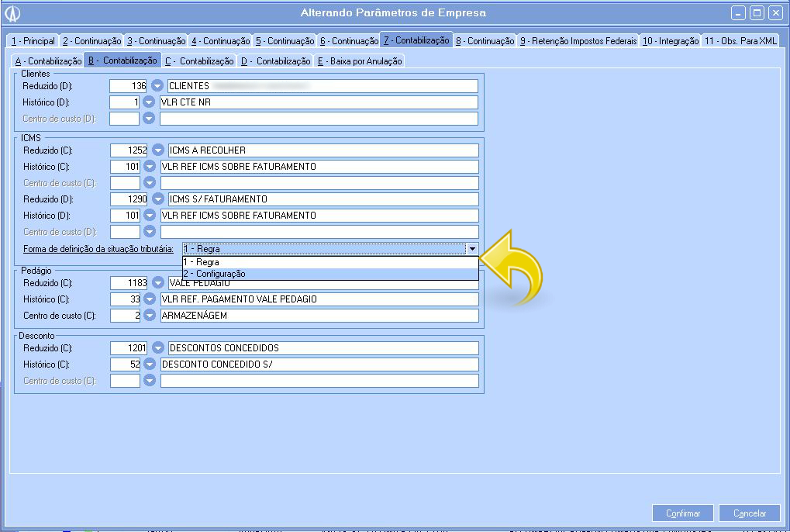The image size is (790, 532).
Task: Open the '10 - Integração' tab
Action: coord(670,41)
